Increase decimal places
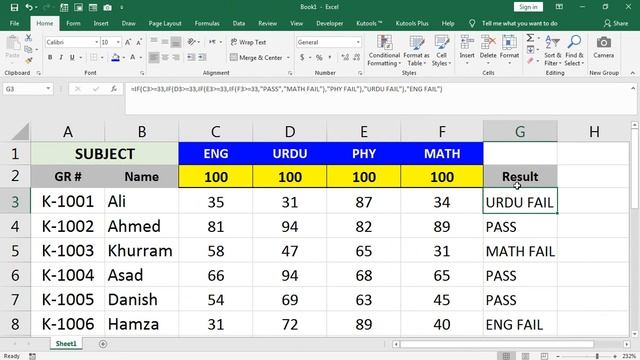 pyautogui.click(x=345, y=58)
